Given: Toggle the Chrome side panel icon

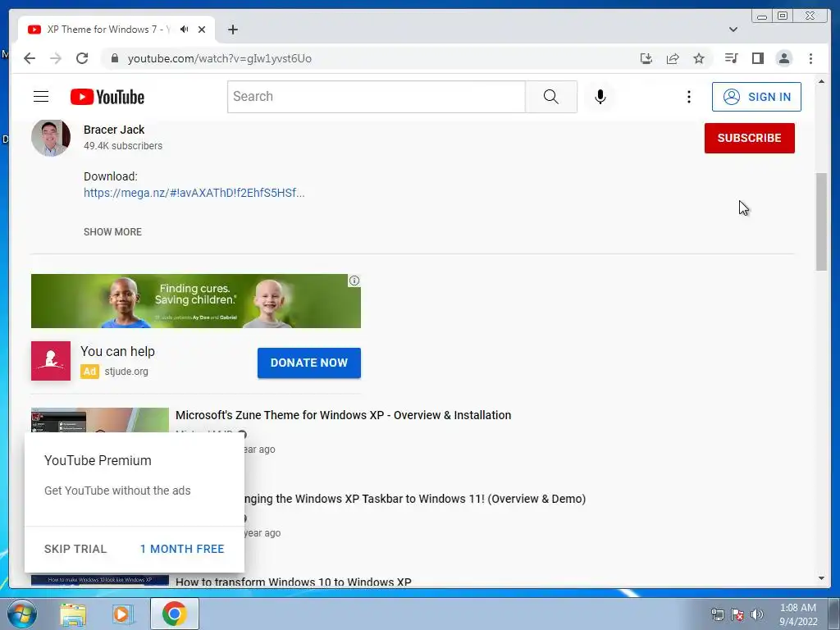Looking at the screenshot, I should point(757,58).
